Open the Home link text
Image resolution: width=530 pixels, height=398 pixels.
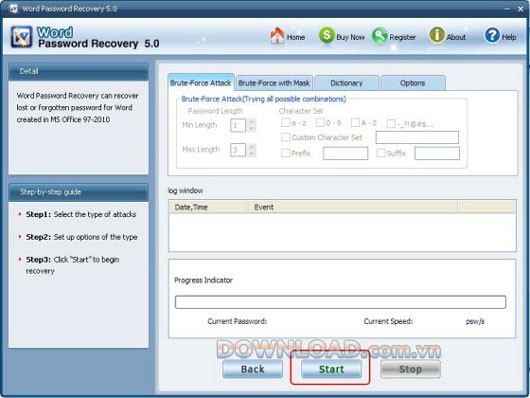296,37
